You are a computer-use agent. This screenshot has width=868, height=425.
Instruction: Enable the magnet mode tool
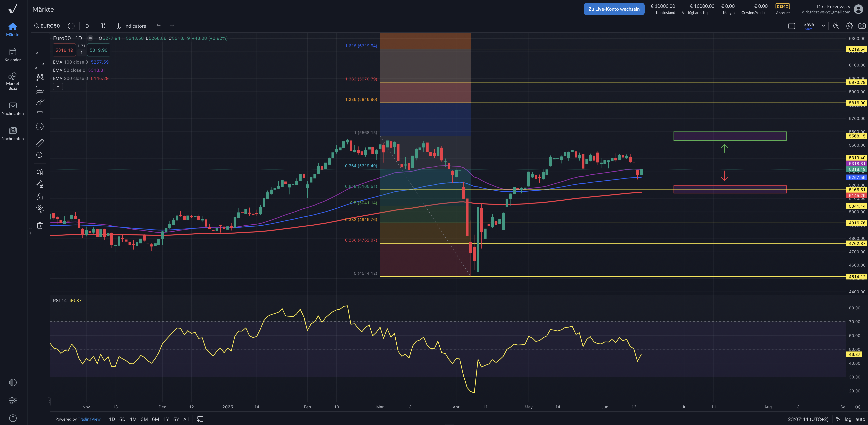coord(39,172)
